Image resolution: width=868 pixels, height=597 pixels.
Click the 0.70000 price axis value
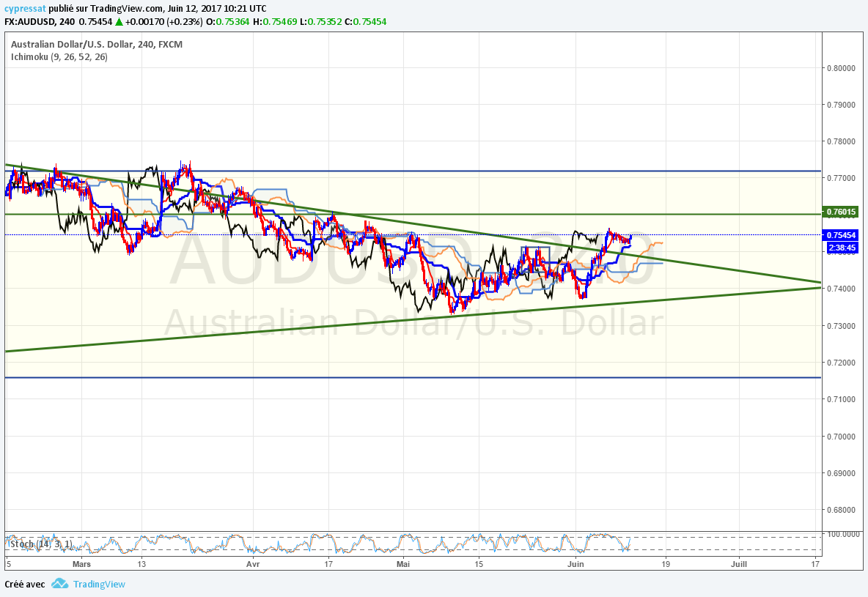point(841,437)
